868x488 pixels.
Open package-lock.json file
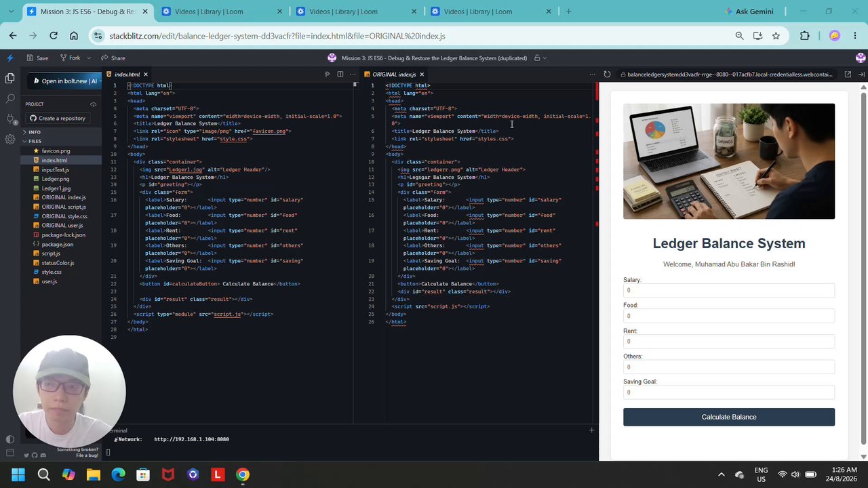click(64, 235)
